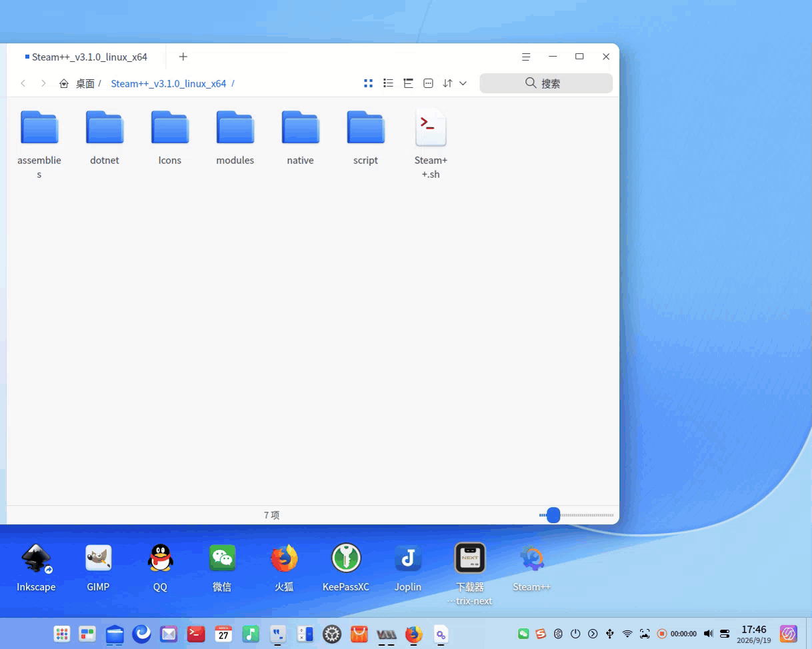
Task: Select the Steam++.sh script file
Action: [x=431, y=144]
